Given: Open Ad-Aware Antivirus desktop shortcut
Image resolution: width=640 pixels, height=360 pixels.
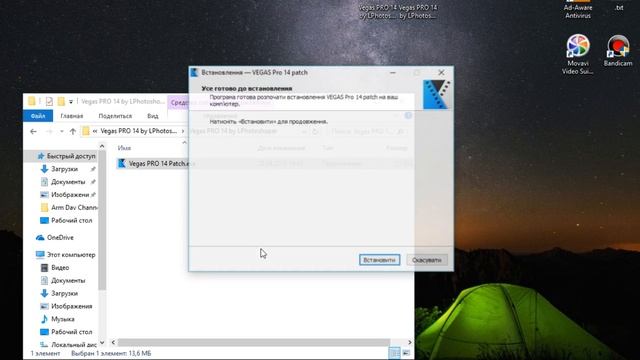Looking at the screenshot, I should click(x=578, y=9).
